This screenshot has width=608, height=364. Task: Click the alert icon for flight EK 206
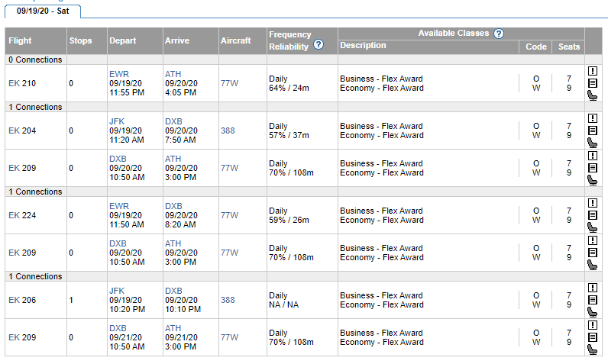592,288
